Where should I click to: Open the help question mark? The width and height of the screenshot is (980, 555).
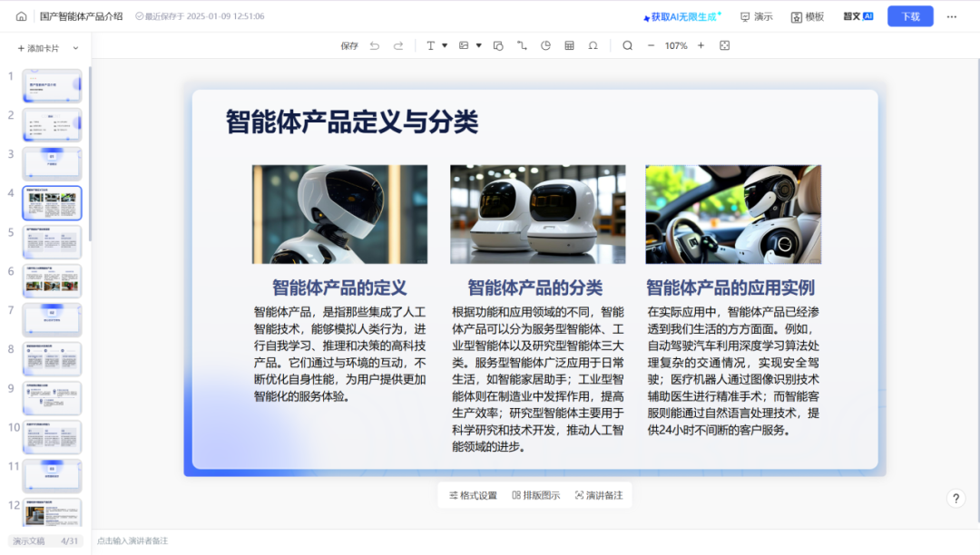(x=955, y=498)
